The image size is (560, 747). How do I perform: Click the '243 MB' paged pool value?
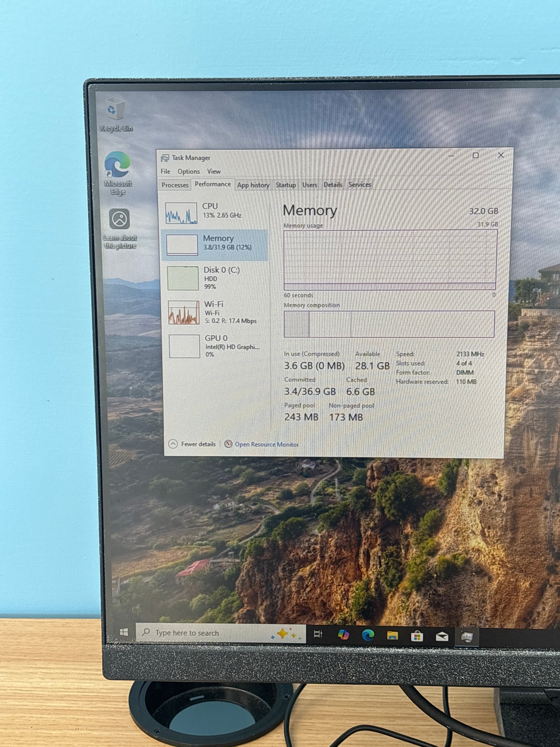[x=301, y=417]
